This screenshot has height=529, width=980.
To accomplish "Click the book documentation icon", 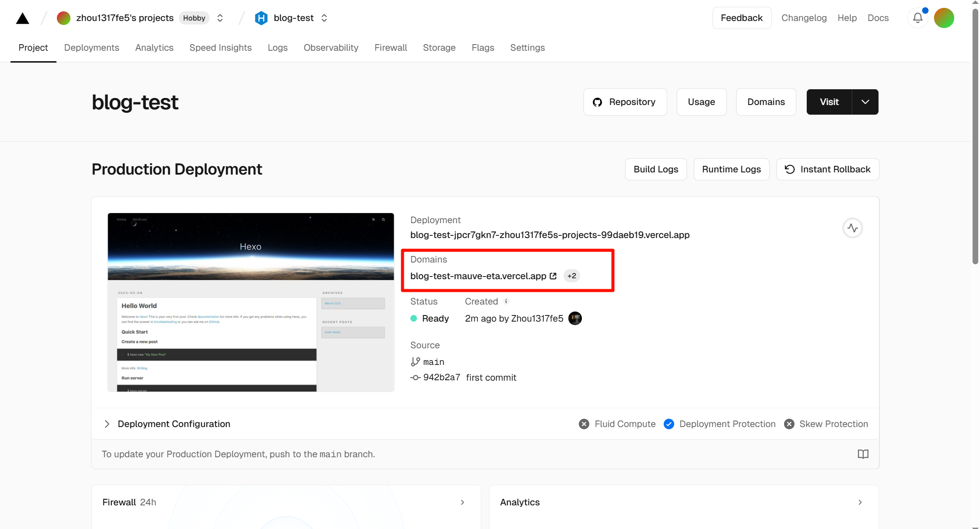I will pos(863,454).
